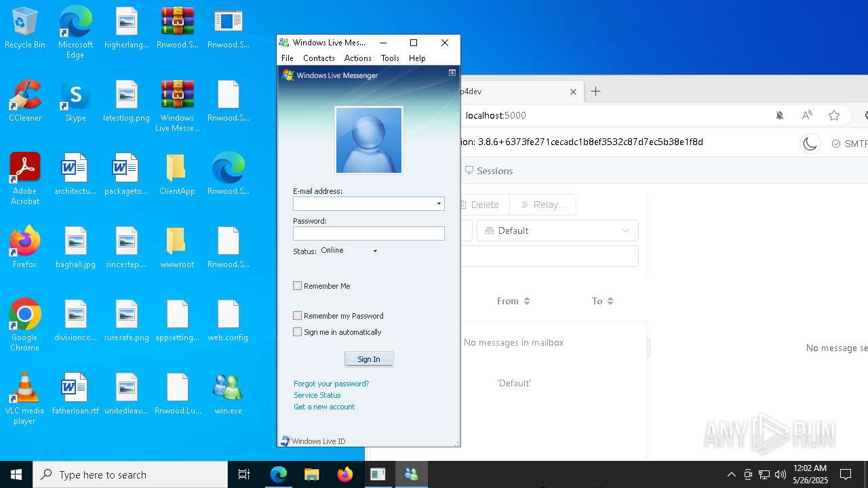
Task: Open the Contacts menu
Action: (x=319, y=58)
